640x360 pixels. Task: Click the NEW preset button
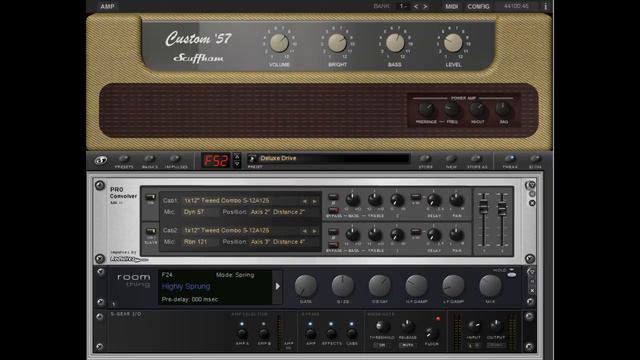click(x=451, y=159)
